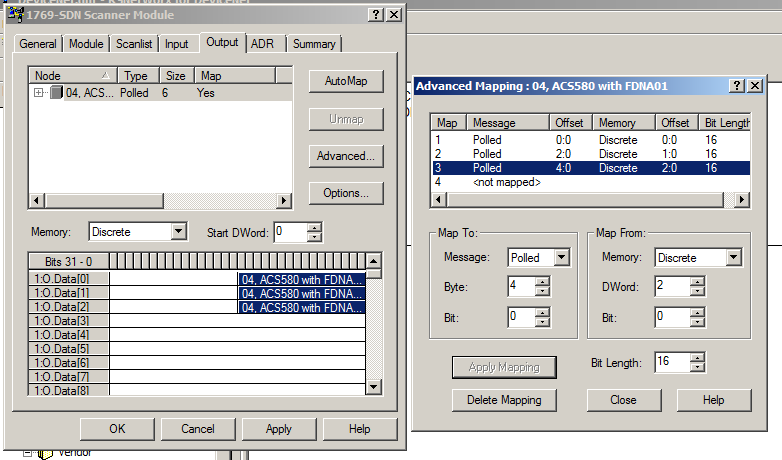Image resolution: width=782 pixels, height=460 pixels.
Task: Click the Bit Length input field
Action: point(668,361)
